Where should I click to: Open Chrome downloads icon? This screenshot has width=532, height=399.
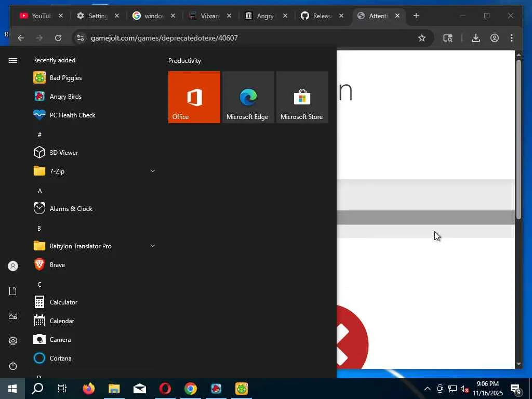pyautogui.click(x=476, y=37)
